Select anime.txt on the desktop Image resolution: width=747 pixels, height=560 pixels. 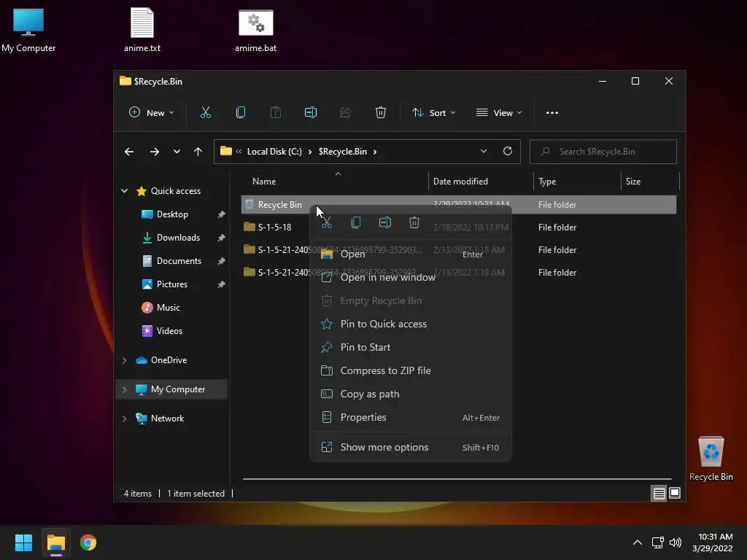pyautogui.click(x=142, y=31)
